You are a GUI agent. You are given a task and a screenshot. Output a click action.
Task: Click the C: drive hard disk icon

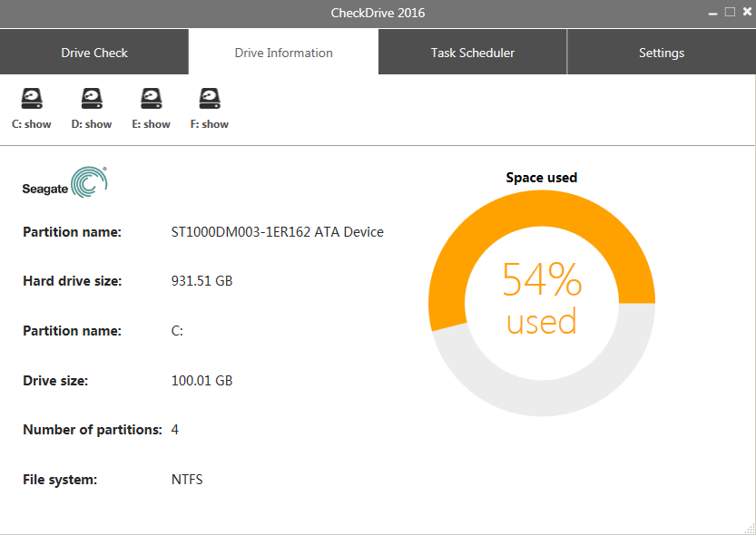pos(32,98)
